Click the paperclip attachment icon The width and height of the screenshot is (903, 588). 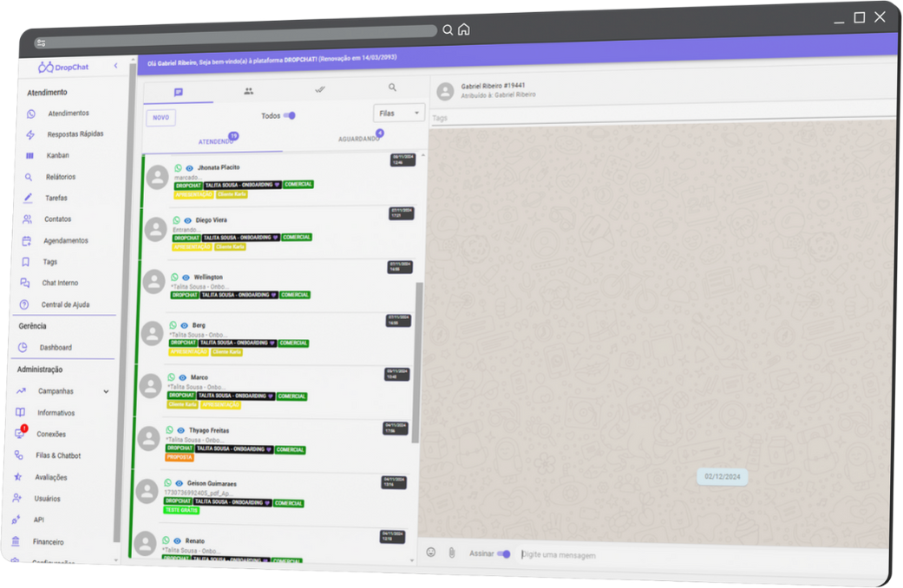click(452, 552)
